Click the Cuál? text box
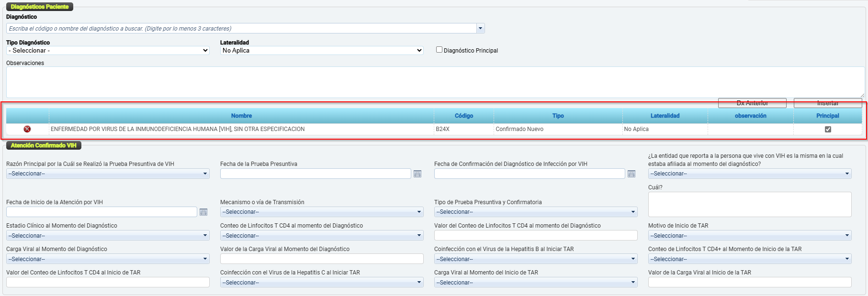Image resolution: width=868 pixels, height=296 pixels. coord(750,204)
